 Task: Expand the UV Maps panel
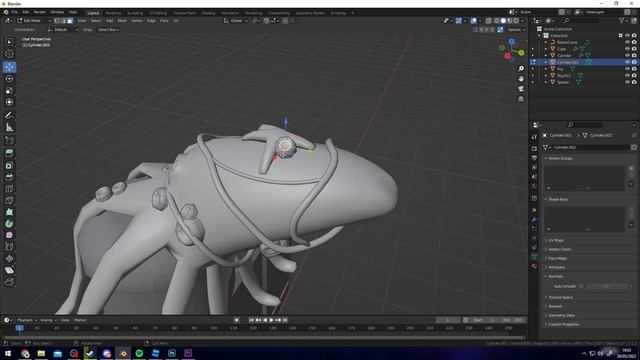pos(556,240)
